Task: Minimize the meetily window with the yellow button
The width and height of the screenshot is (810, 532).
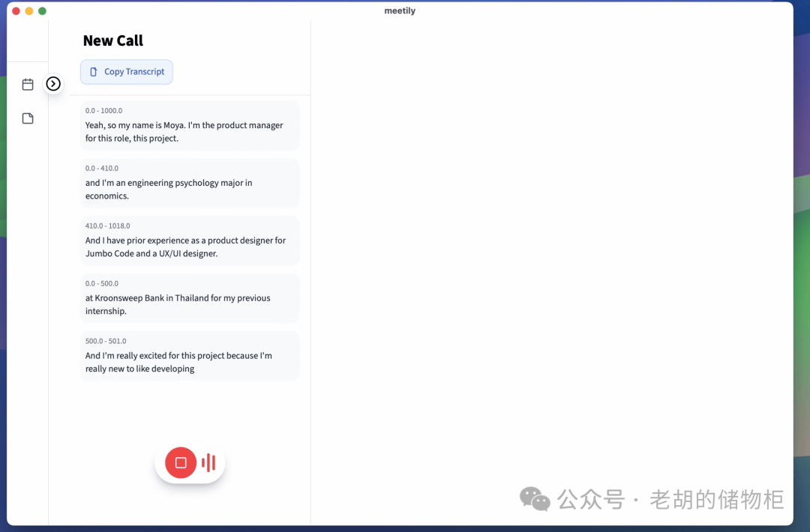Action: 29,10
